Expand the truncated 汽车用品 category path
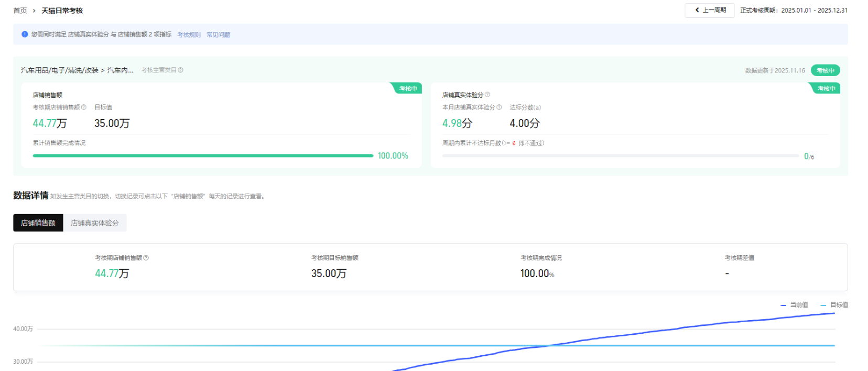Viewport: 868px width, 371px height. tap(77, 70)
